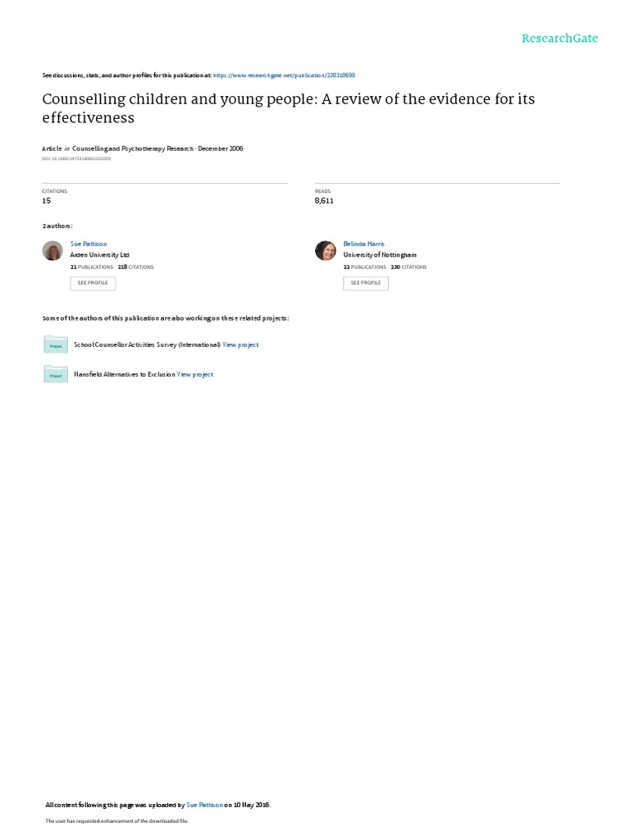
Task: Click SEE PROFILE under University of Nottingham
Action: coord(366,283)
